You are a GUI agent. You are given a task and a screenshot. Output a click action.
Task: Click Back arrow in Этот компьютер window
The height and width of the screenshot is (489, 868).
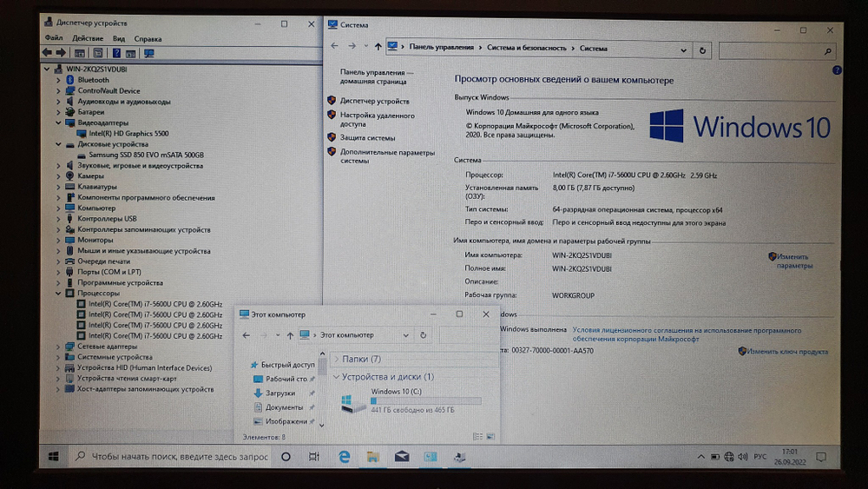pos(247,335)
